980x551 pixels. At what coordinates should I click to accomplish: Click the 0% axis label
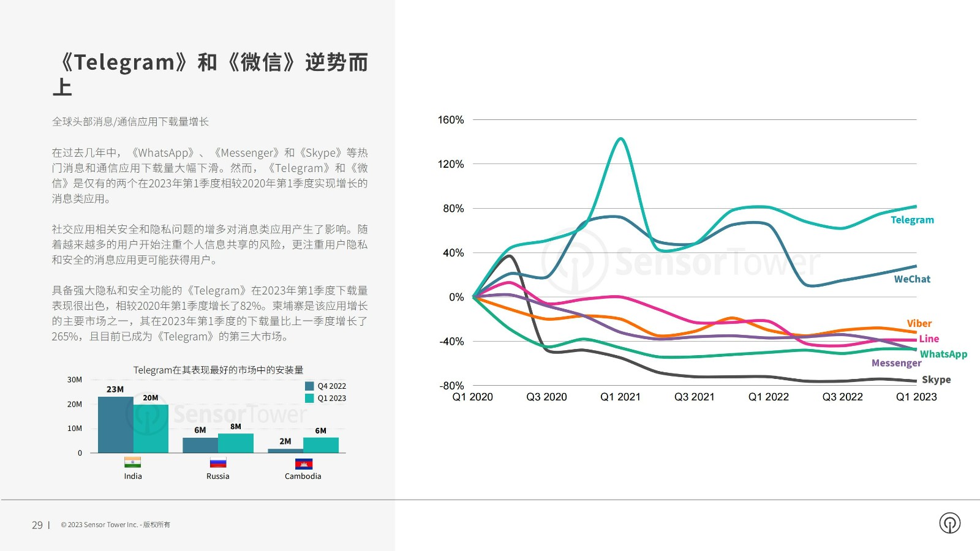click(456, 297)
